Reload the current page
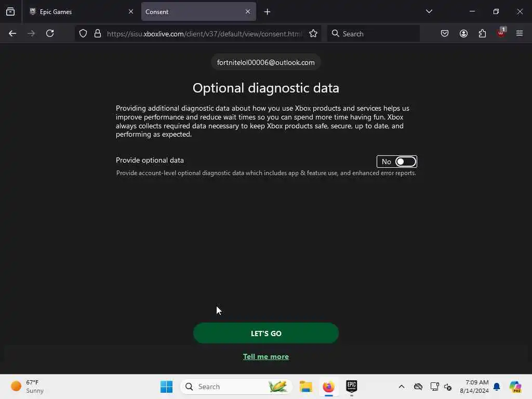This screenshot has height=399, width=532. point(50,33)
